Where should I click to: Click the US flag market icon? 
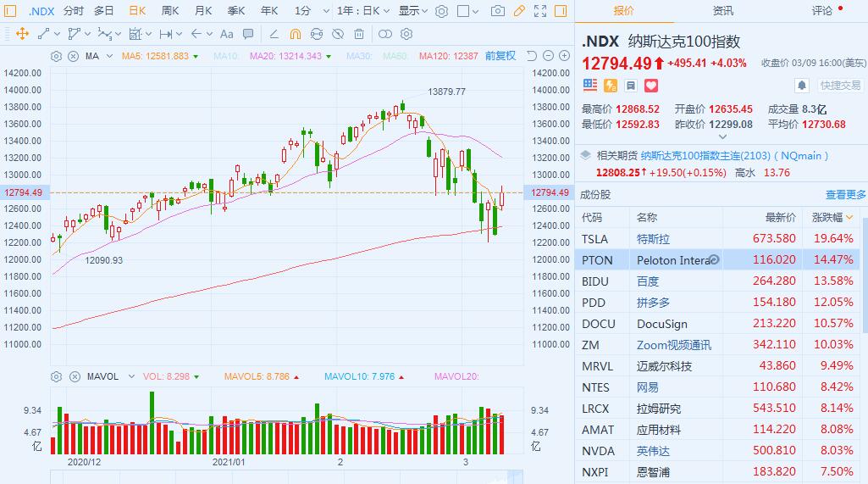coord(590,85)
